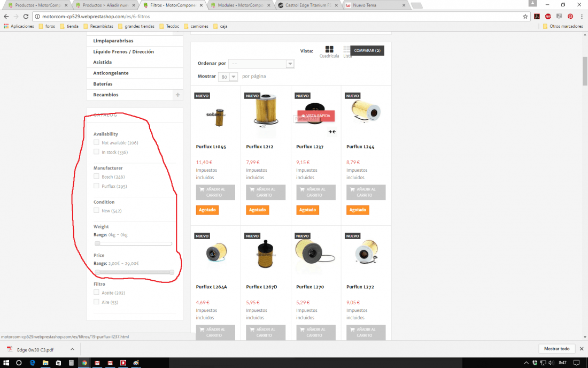Filter by manufacturer Bosch (246)
Screen dimensions: 588x368
pos(96,177)
